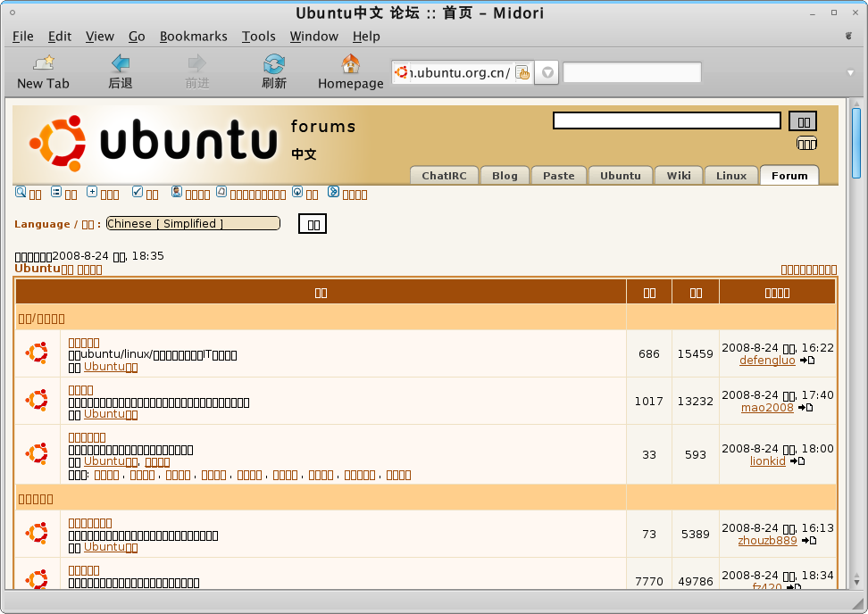Click forum status icon in the 686-topics row
This screenshot has width=868, height=614.
pyautogui.click(x=38, y=353)
